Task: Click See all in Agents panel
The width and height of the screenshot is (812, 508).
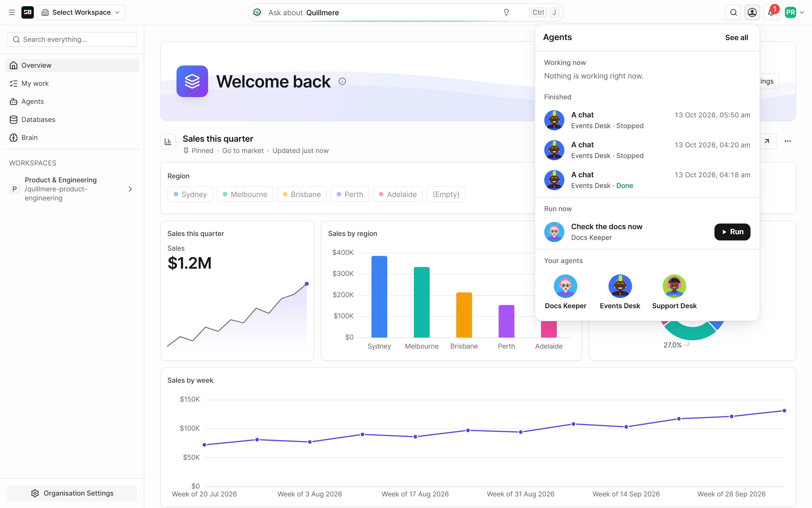Action: (x=736, y=38)
